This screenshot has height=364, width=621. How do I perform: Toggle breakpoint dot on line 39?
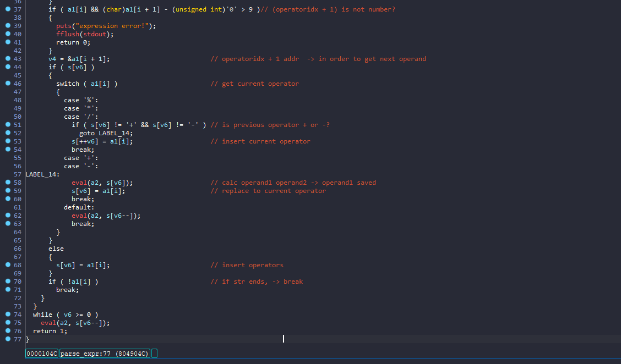(8, 25)
